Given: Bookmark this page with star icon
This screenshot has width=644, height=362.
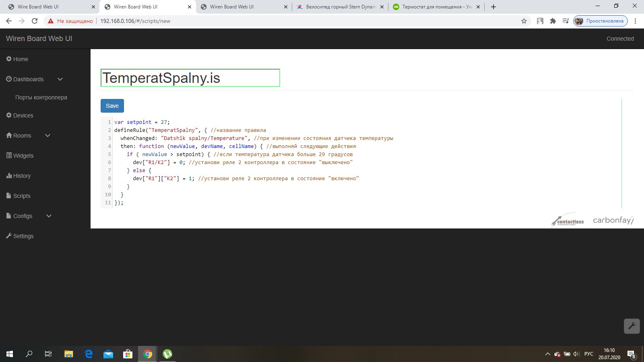Looking at the screenshot, I should [x=524, y=21].
